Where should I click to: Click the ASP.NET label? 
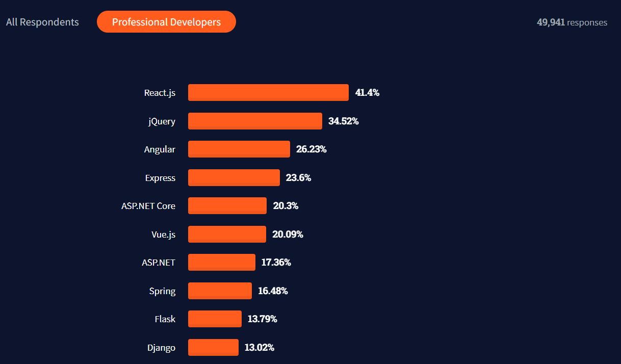click(159, 262)
